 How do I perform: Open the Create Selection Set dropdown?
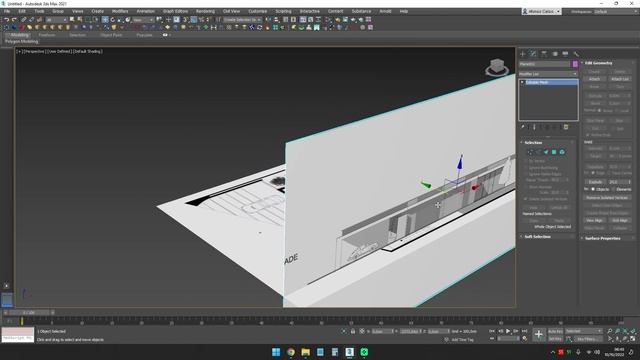pyautogui.click(x=242, y=20)
